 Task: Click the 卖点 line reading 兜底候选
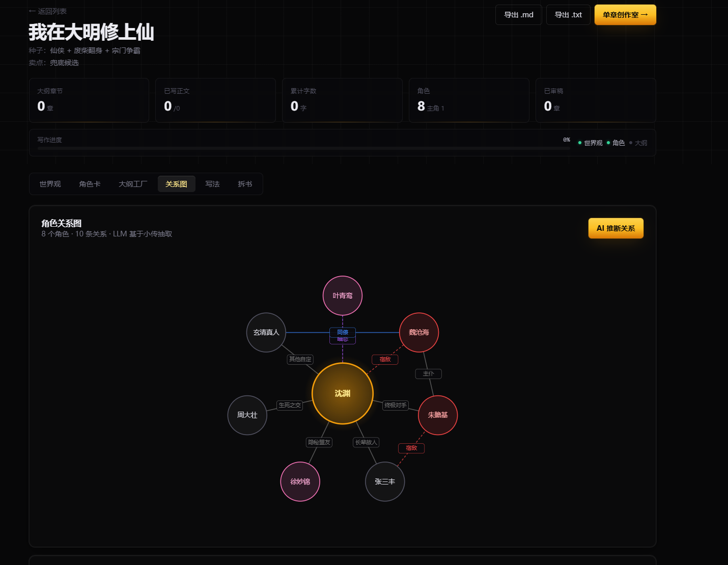coord(54,63)
